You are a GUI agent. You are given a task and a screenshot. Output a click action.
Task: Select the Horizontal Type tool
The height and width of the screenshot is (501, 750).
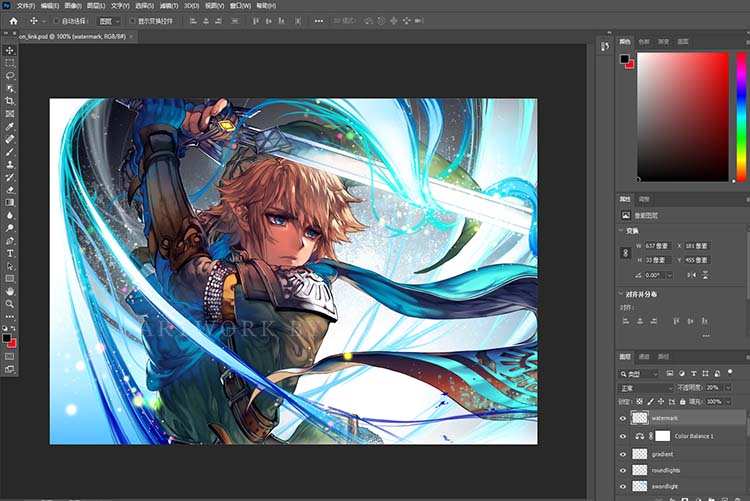pos(10,254)
